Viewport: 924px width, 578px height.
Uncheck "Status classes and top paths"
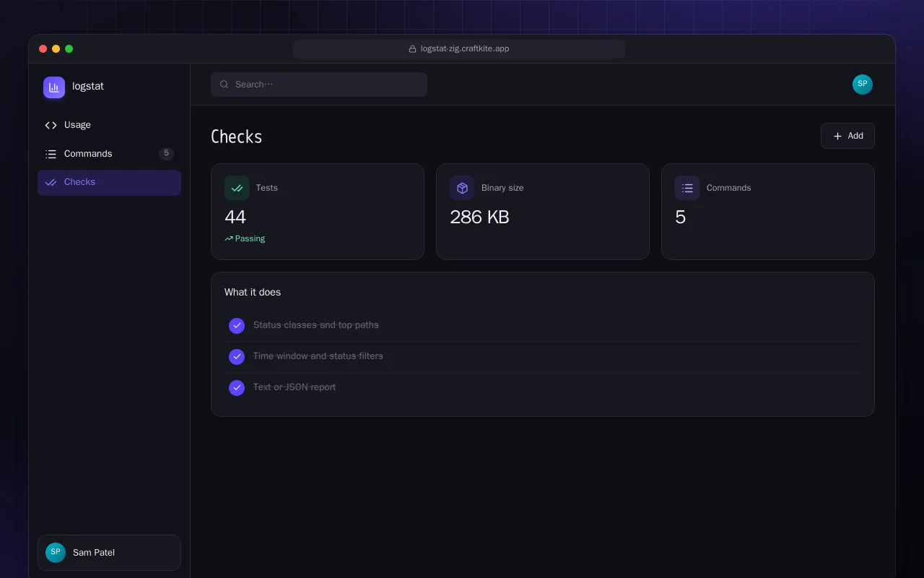tap(237, 326)
